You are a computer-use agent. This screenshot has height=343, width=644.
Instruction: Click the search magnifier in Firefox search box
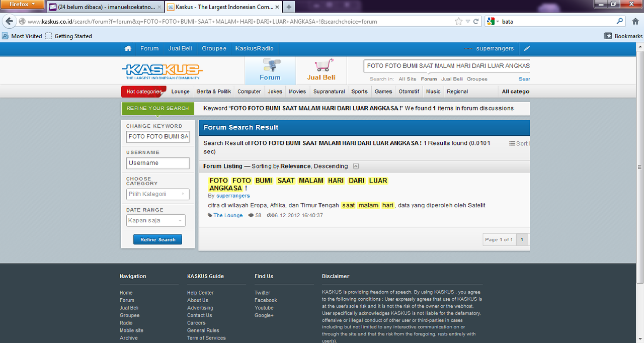click(x=620, y=22)
